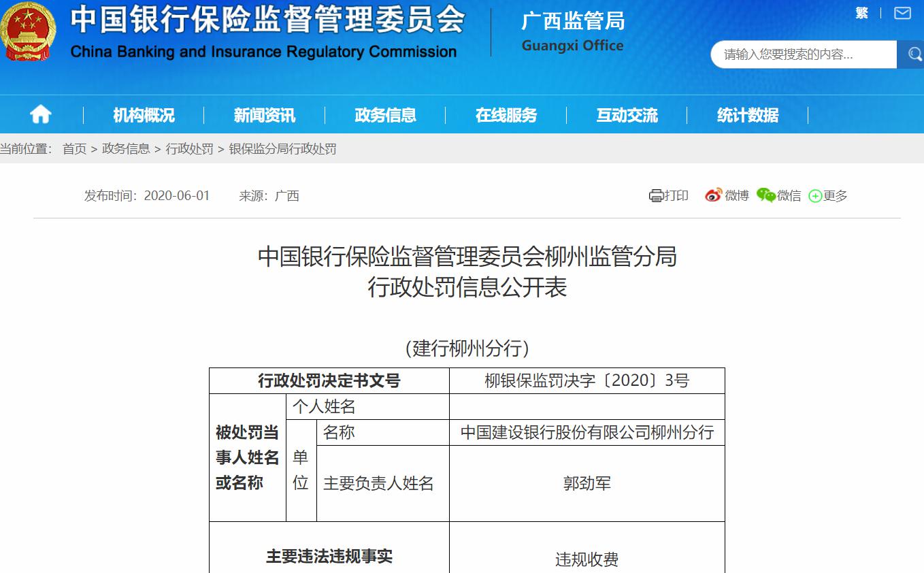
Task: Open the 统计数据 menu
Action: [748, 115]
